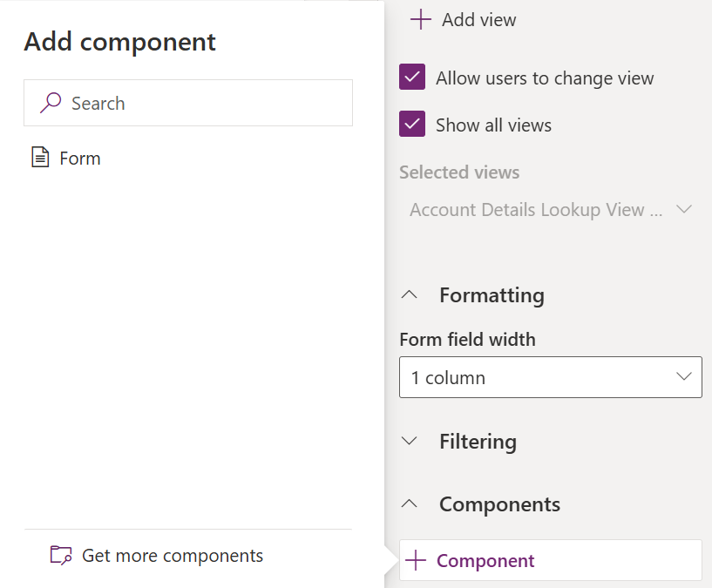Click the Form document icon
The image size is (712, 588).
(40, 158)
